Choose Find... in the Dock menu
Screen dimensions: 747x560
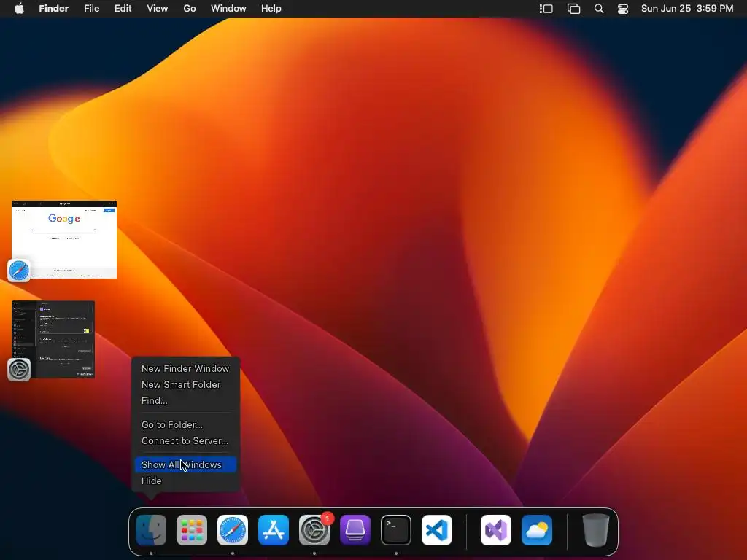tap(185, 401)
